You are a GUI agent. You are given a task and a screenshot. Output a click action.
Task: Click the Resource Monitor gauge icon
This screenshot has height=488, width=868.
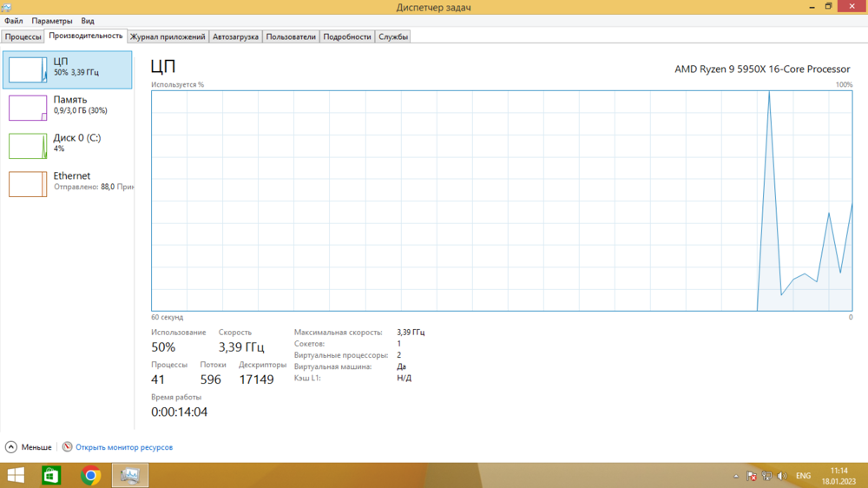click(67, 447)
